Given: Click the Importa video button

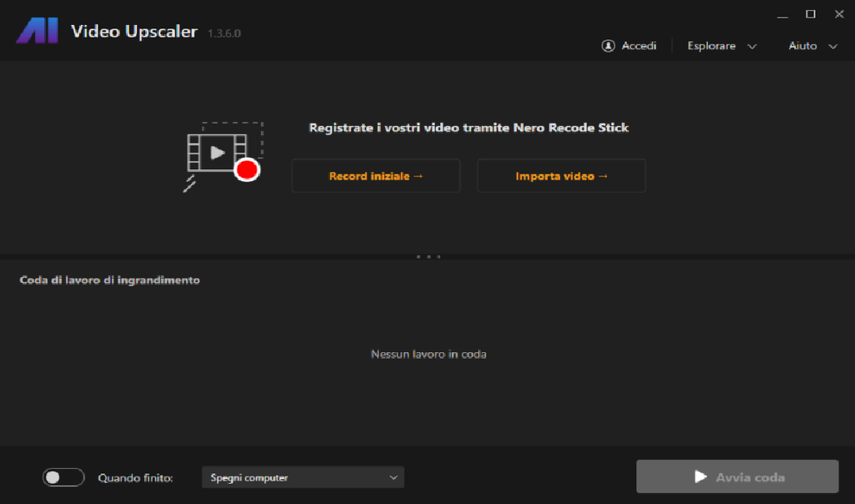Looking at the screenshot, I should coord(561,175).
